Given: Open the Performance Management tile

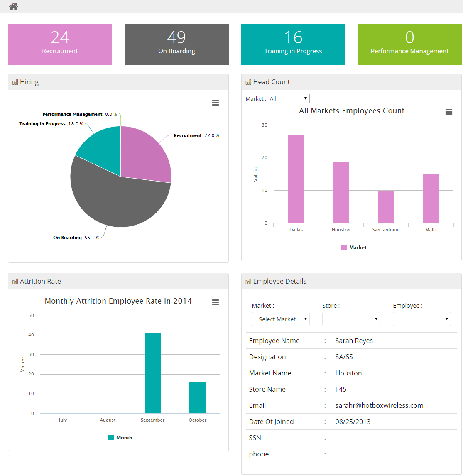Looking at the screenshot, I should [409, 44].
